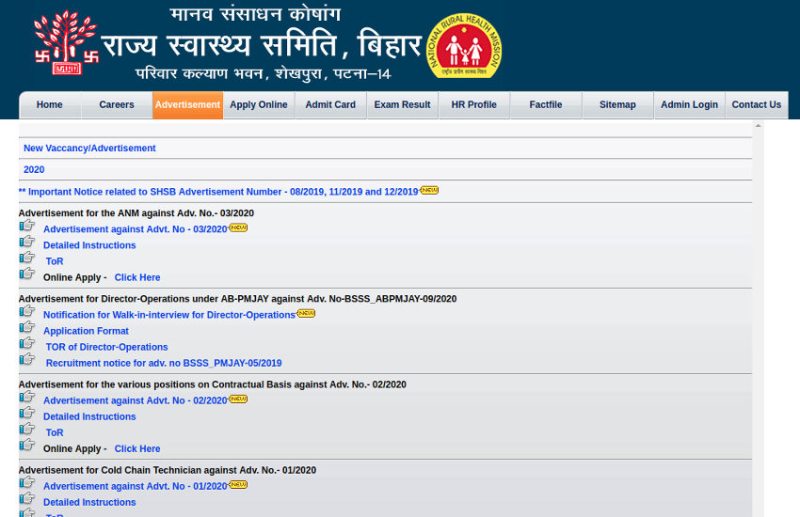This screenshot has height=517, width=800.
Task: Open the Careers tab
Action: tap(116, 105)
